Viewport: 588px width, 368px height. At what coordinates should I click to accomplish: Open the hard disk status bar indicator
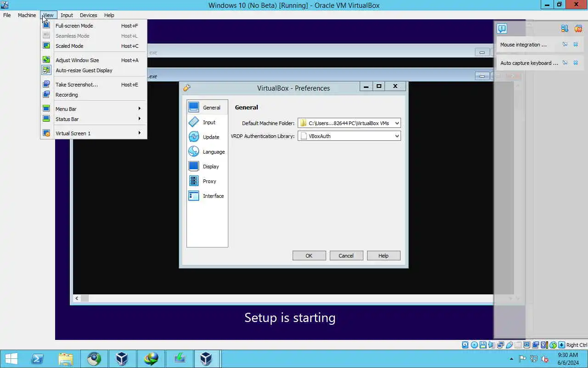[465, 345]
